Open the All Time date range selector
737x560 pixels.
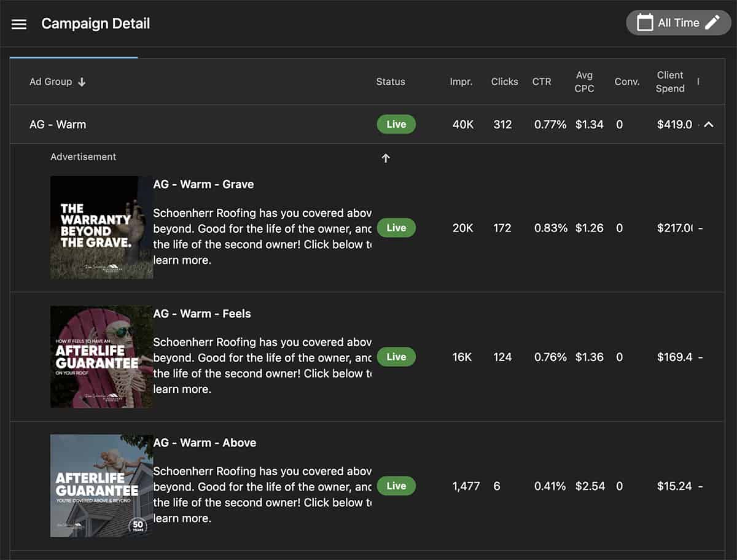coord(678,23)
